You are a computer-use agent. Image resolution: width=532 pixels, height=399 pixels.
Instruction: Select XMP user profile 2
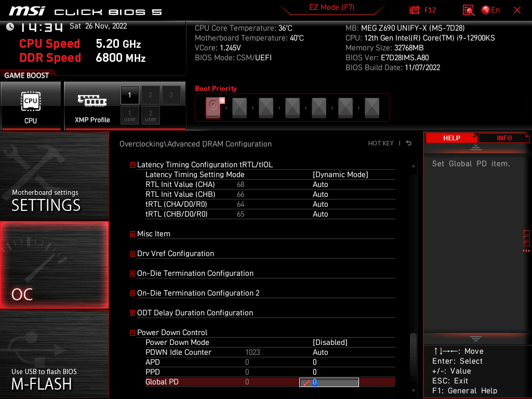150,115
